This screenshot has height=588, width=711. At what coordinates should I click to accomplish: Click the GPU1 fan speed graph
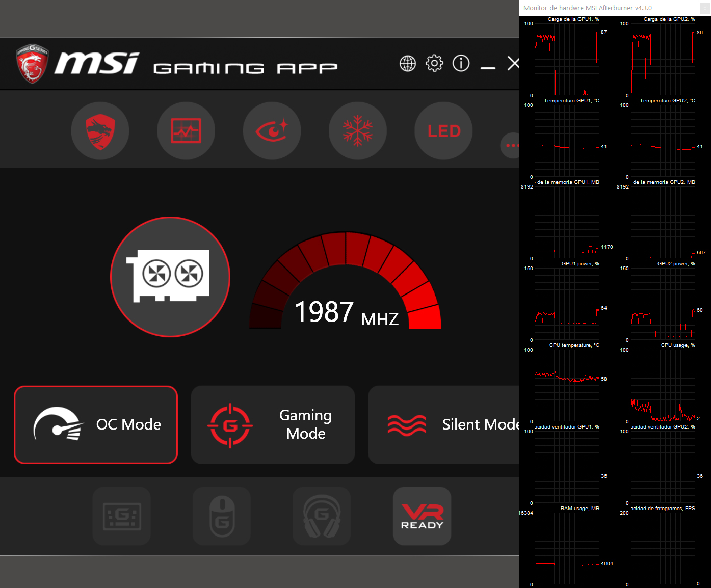(x=567, y=467)
